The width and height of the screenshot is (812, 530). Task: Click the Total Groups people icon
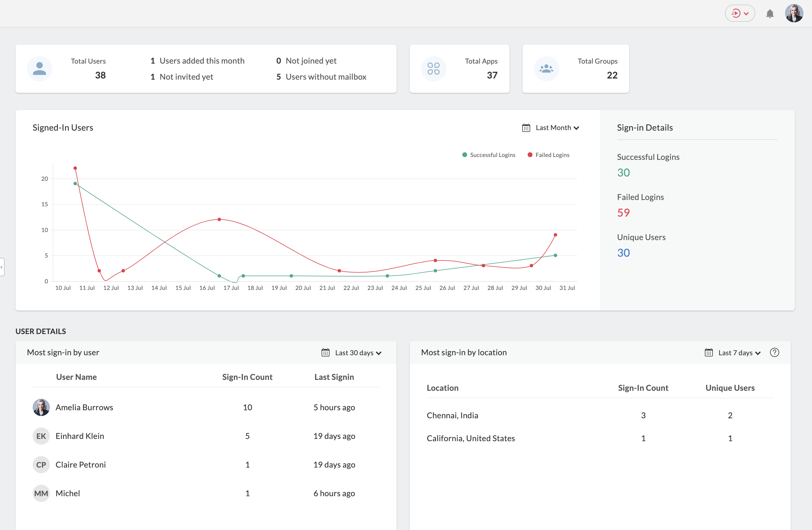546,68
